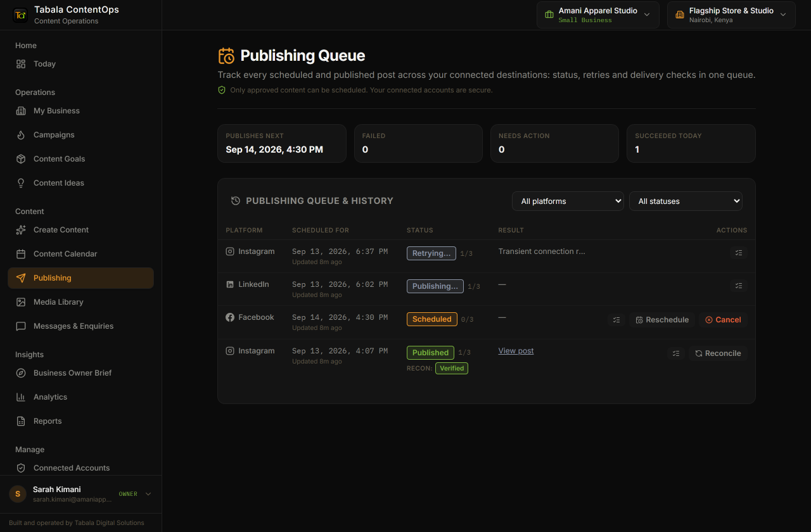Click the history icon beside Publishing Queue & History
Image resolution: width=811 pixels, height=532 pixels.
pos(236,201)
